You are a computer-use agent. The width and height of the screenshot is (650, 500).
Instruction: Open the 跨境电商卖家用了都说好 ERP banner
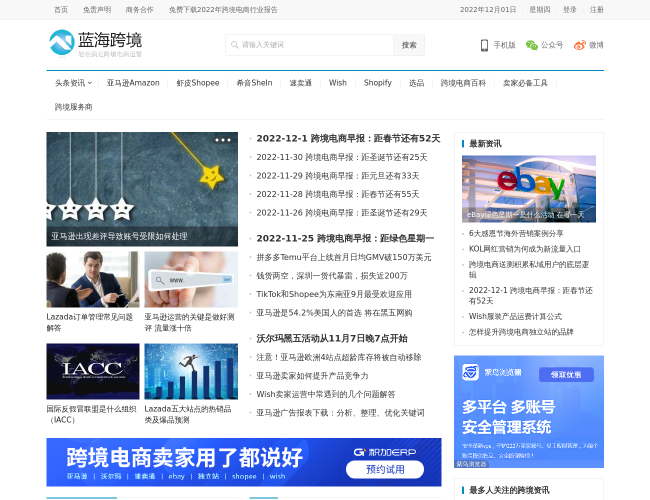tap(244, 462)
